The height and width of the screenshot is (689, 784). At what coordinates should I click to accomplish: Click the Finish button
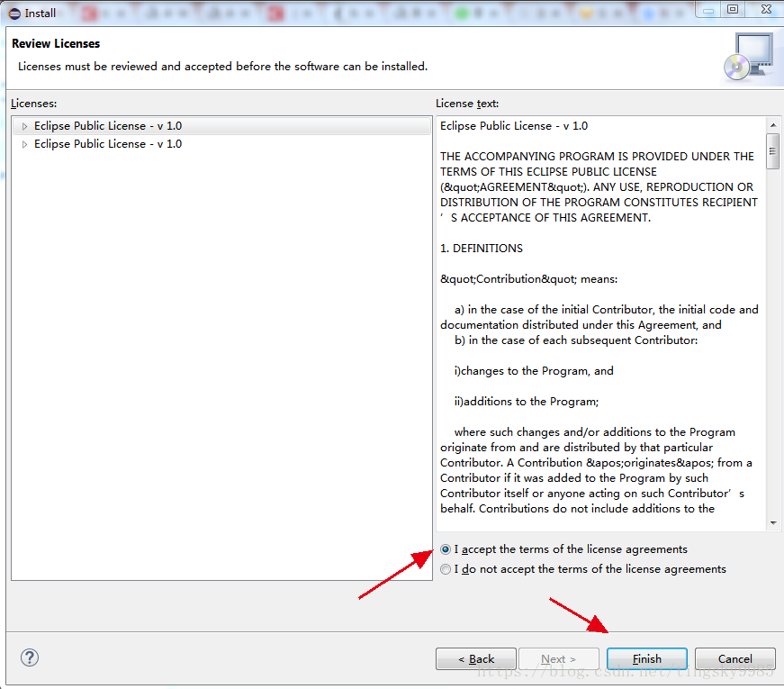coord(646,658)
